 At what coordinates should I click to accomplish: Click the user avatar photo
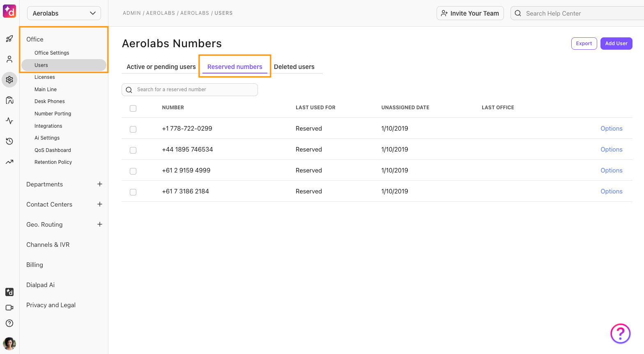pos(9,343)
